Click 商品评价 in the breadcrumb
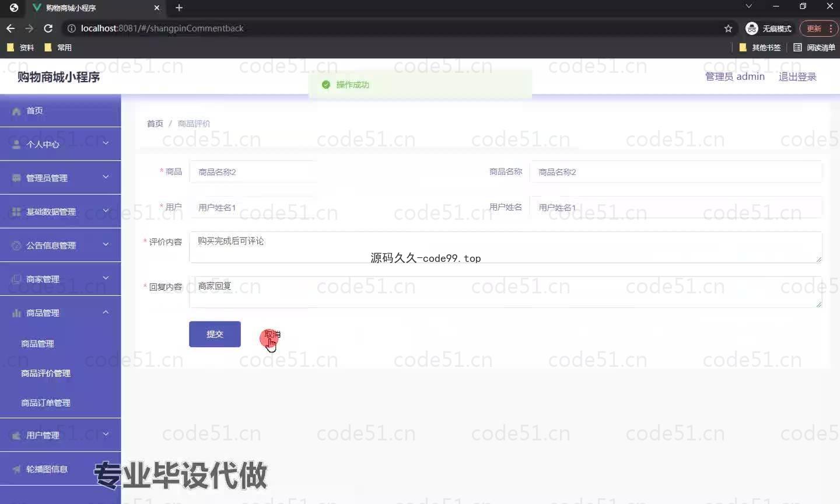 coord(194,124)
